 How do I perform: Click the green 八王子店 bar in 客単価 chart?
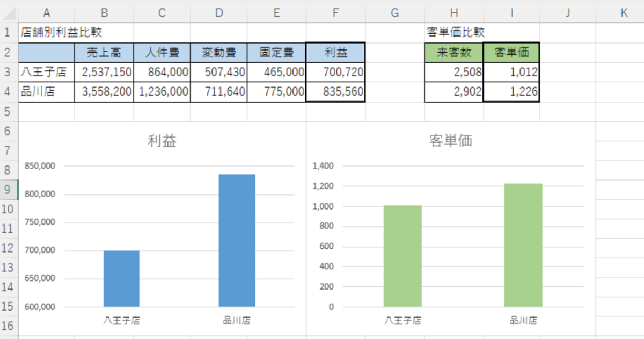(402, 256)
